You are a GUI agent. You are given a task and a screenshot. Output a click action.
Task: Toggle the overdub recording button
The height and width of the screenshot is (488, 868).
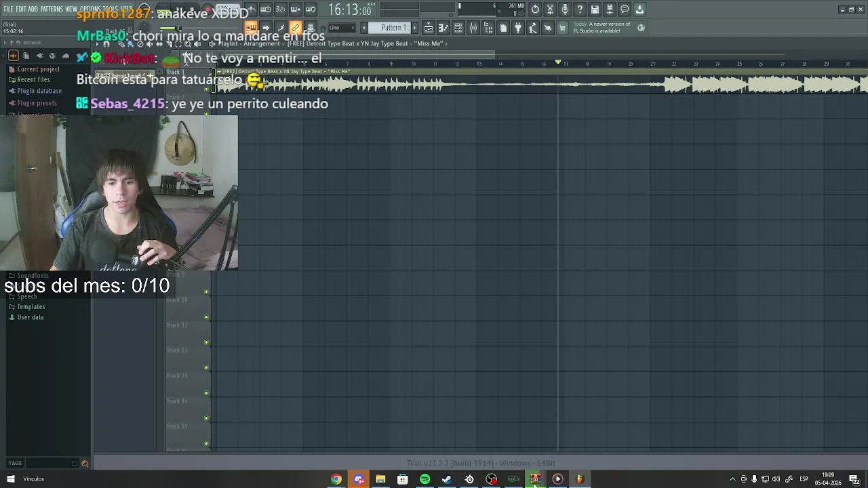tap(296, 9)
